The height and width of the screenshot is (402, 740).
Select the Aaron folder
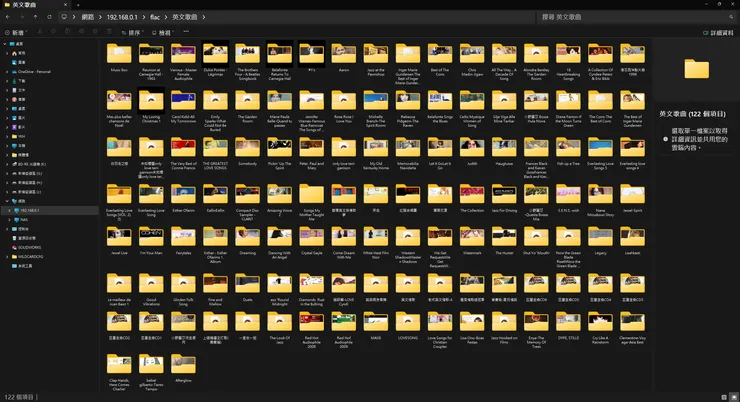[x=344, y=58]
